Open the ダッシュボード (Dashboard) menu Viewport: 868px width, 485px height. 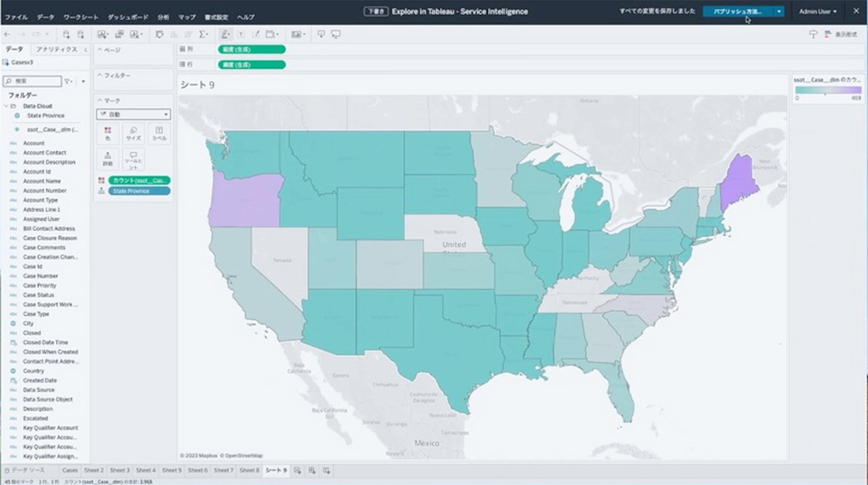click(128, 17)
